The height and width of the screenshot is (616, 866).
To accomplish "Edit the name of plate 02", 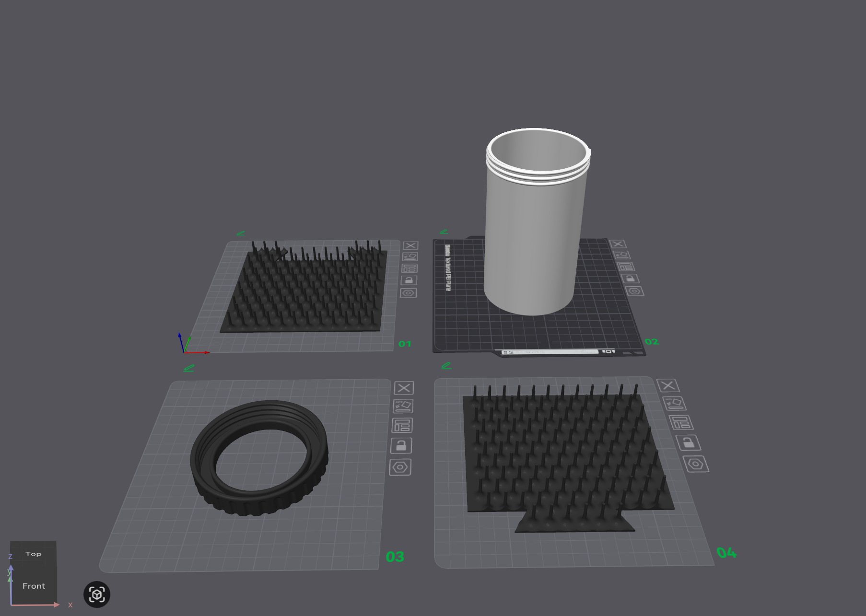I will [x=444, y=232].
